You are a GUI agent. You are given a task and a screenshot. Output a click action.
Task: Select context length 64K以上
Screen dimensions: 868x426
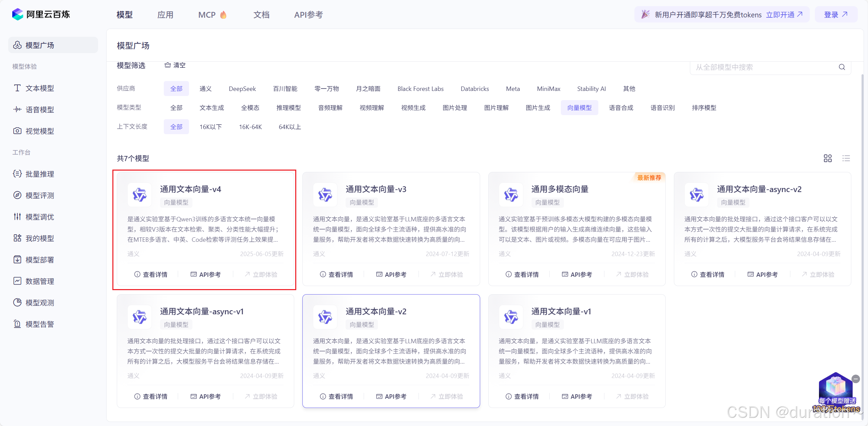290,127
